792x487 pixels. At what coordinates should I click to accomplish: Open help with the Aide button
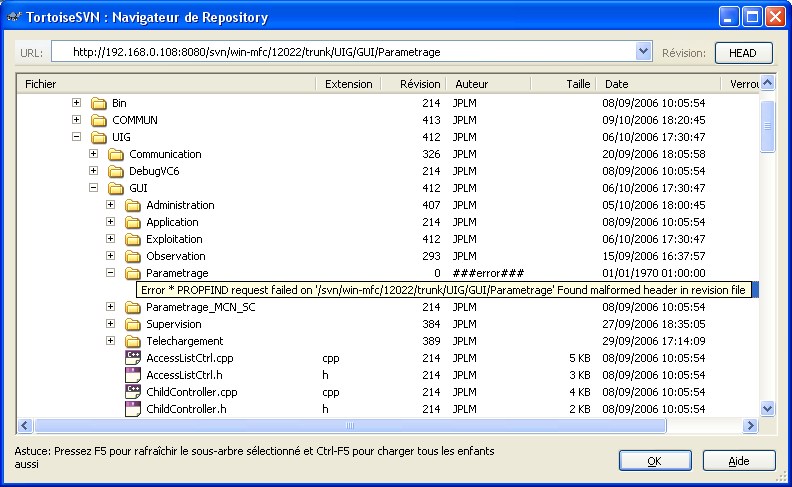(x=739, y=461)
